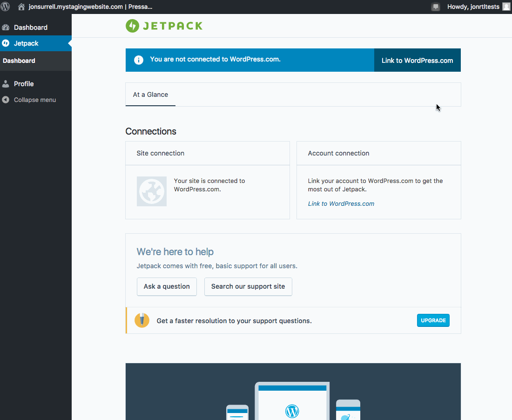The width and height of the screenshot is (512, 420).
Task: Click the Account connection card header
Action: 379,153
